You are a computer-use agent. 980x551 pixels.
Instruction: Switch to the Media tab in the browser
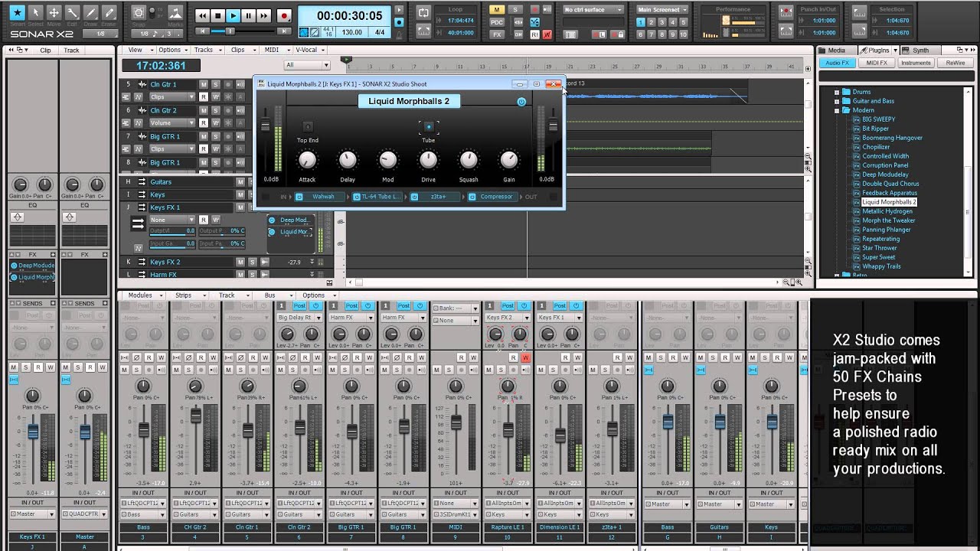pos(837,50)
